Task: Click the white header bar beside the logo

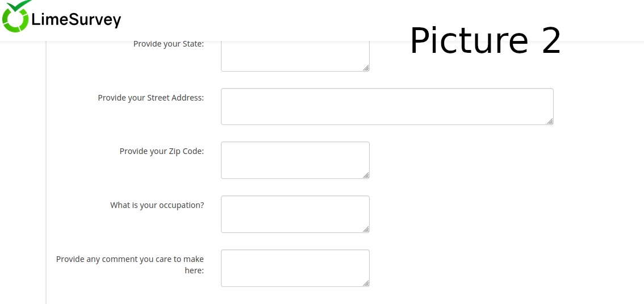Action: pos(256,20)
